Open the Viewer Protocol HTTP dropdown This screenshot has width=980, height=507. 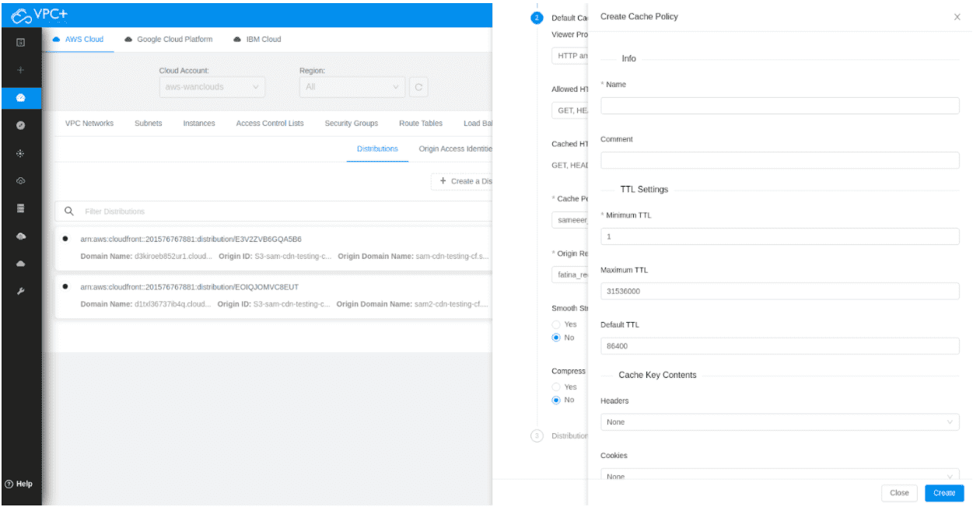pyautogui.click(x=570, y=56)
